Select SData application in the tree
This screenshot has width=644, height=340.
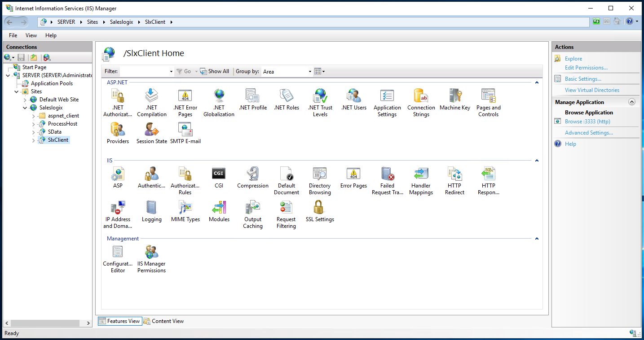(55, 132)
